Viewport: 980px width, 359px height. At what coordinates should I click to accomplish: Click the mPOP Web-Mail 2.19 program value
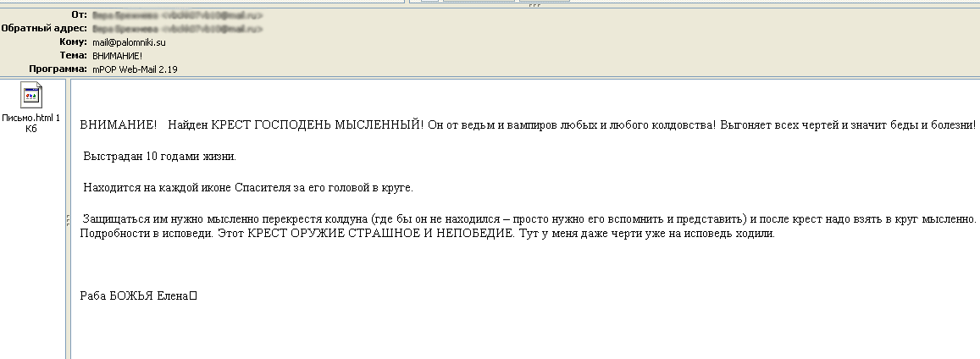click(x=135, y=69)
